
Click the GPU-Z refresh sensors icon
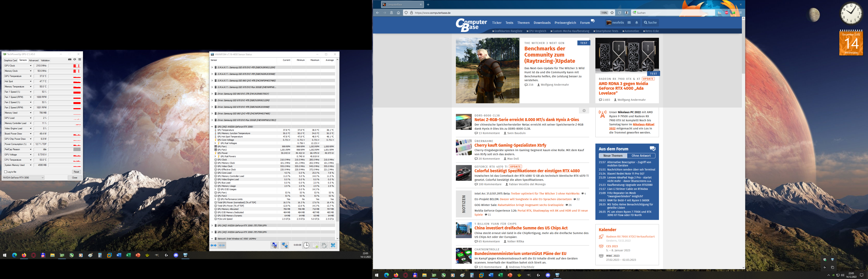(x=75, y=59)
